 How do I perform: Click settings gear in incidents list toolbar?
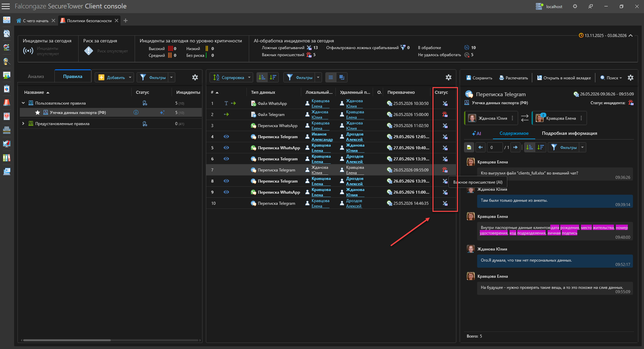(448, 77)
